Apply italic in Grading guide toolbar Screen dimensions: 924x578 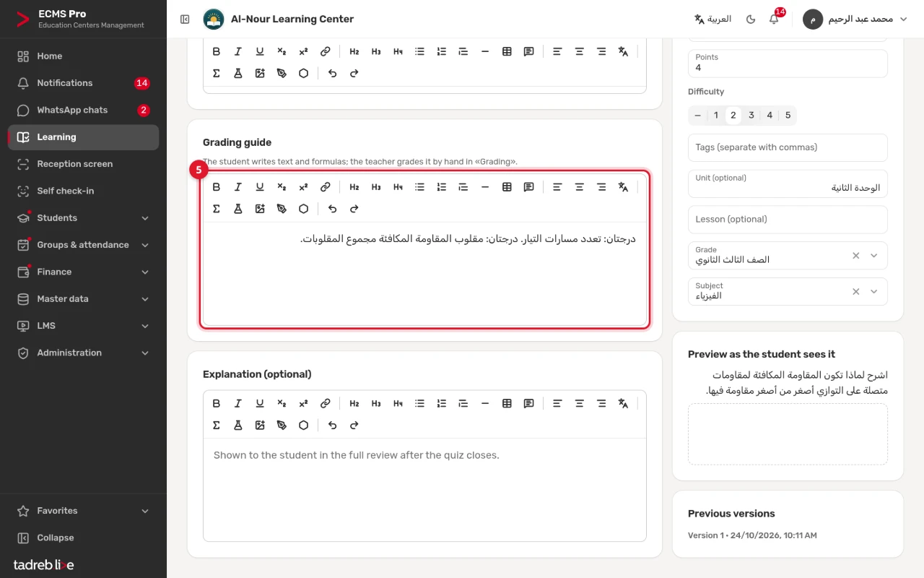(x=238, y=187)
